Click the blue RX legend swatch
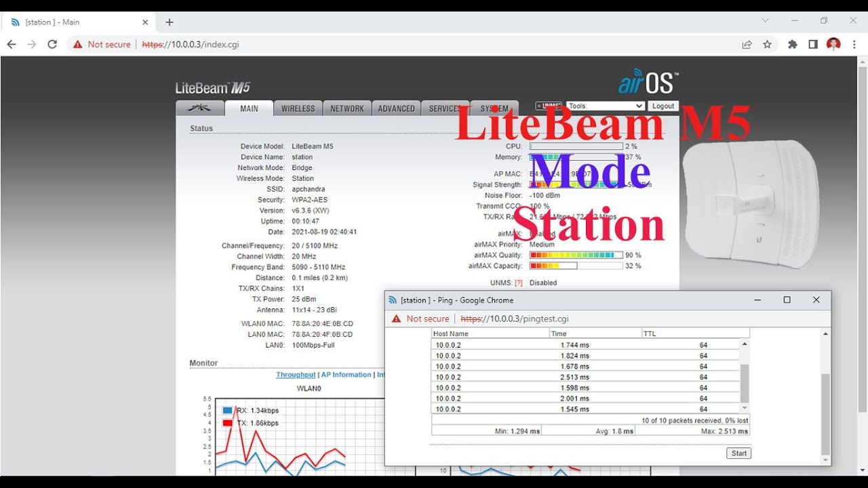The image size is (868, 488). 227,411
